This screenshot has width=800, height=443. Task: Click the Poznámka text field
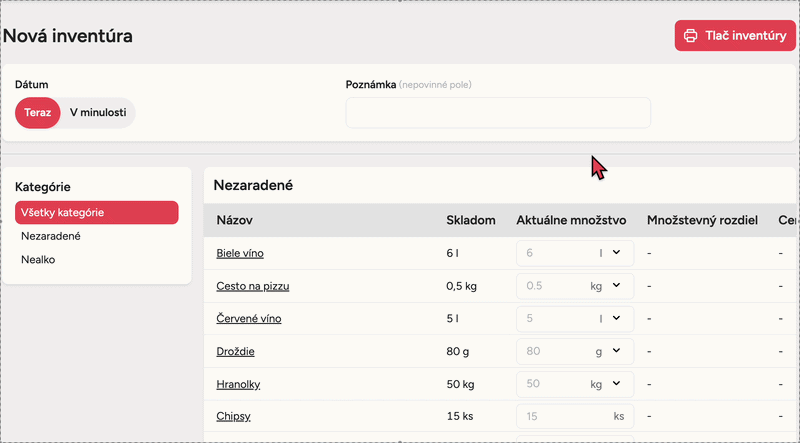tap(497, 113)
